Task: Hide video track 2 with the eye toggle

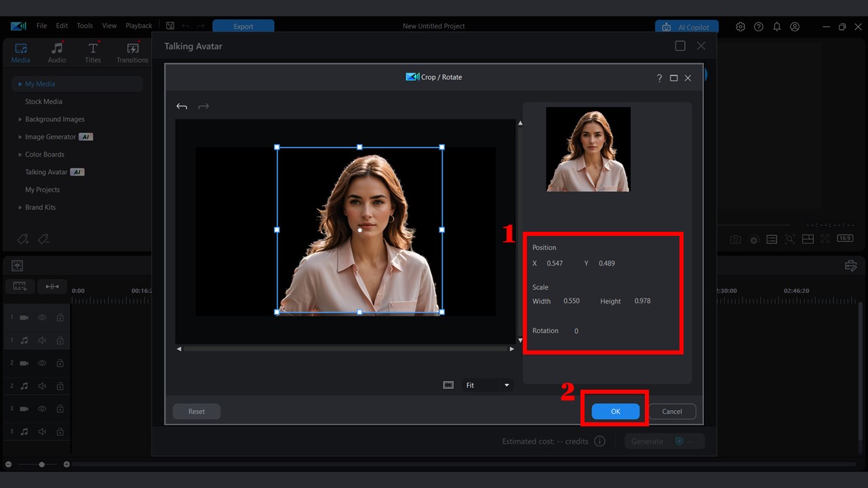Action: pyautogui.click(x=41, y=363)
